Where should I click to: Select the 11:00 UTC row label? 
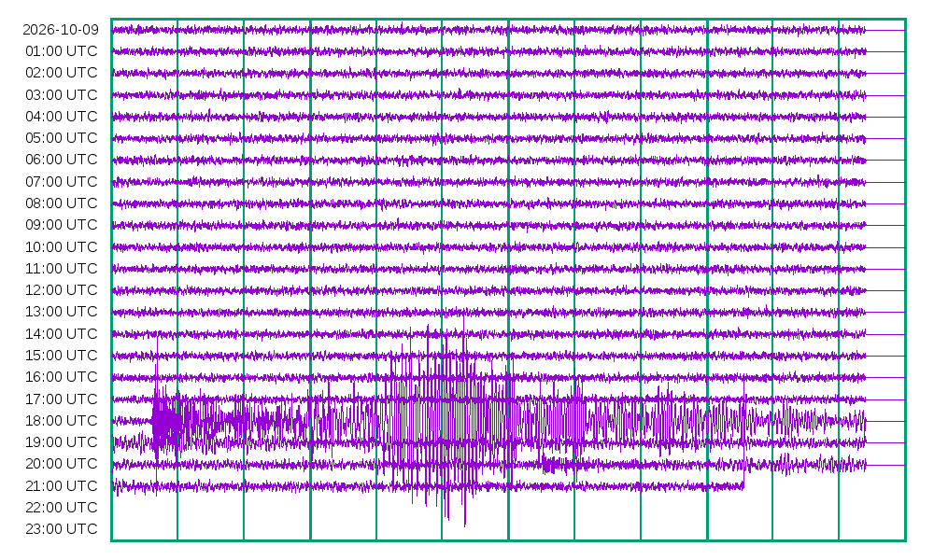pos(62,269)
